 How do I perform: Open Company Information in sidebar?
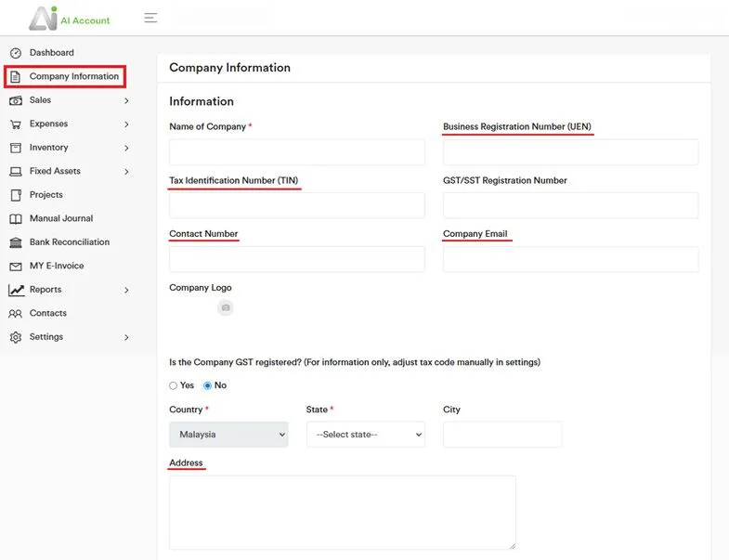73,77
